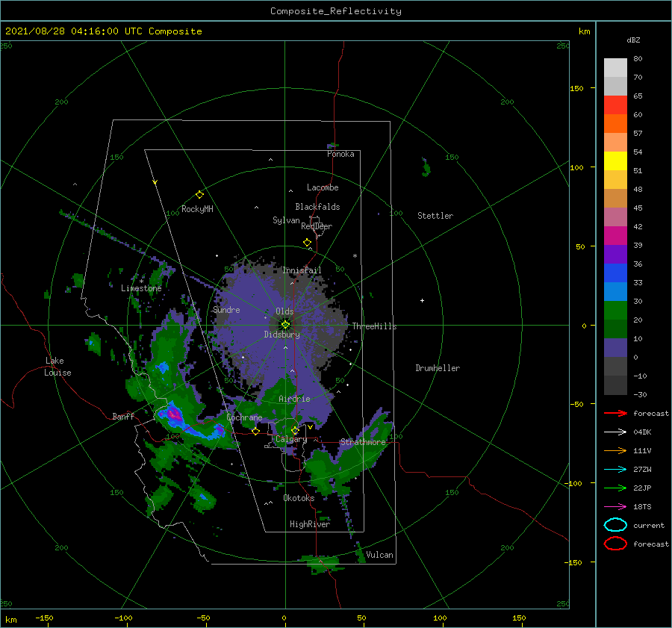The height and width of the screenshot is (628, 672).
Task: Click the HighRiver town label
Action: [x=310, y=524]
